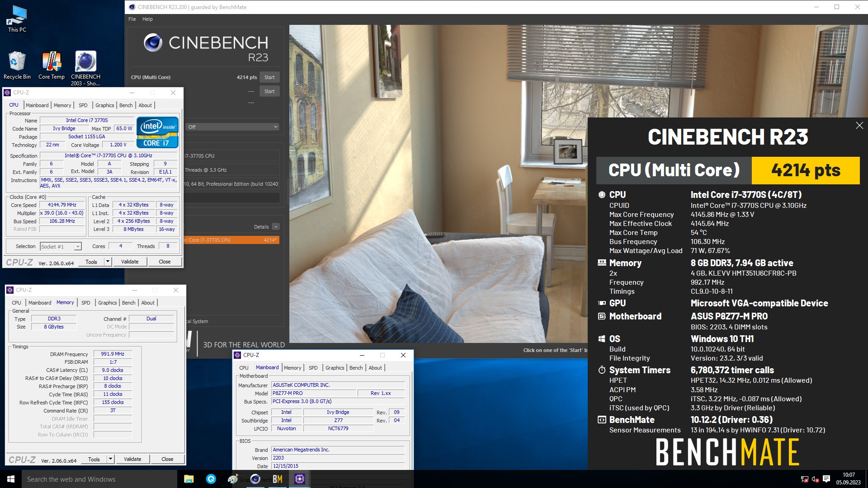This screenshot has width=868, height=488.
Task: Open the Socket #1 selection dropdown
Action: point(61,247)
